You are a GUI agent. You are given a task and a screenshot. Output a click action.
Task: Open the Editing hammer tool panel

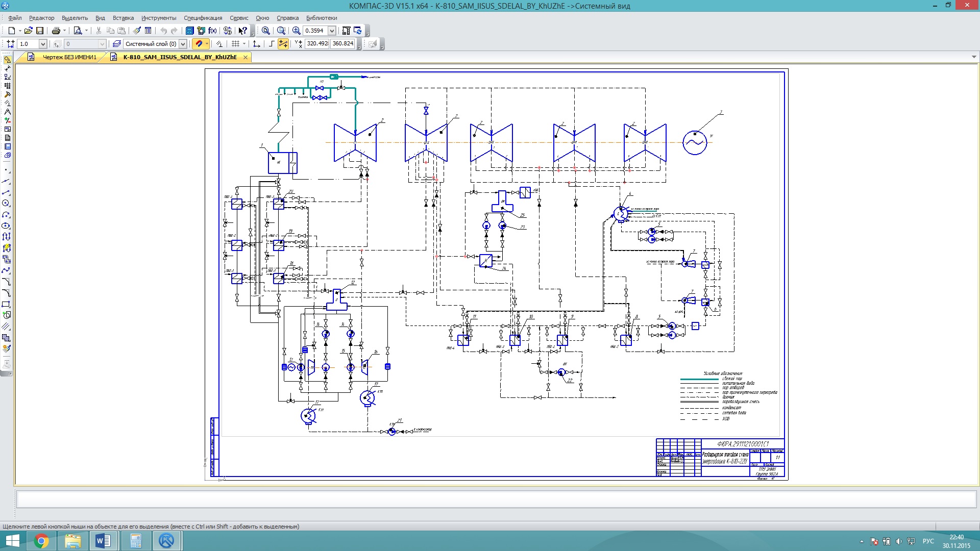tap(7, 94)
